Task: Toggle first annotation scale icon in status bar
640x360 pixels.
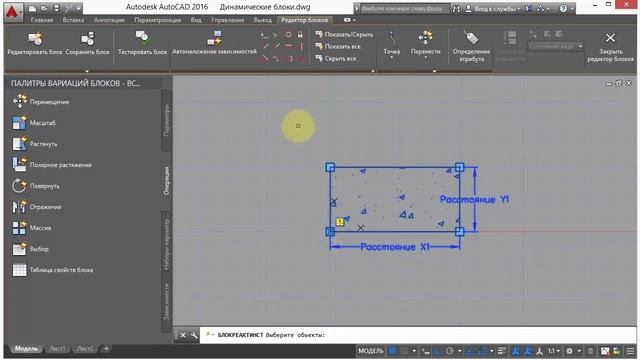Action: tap(516, 351)
